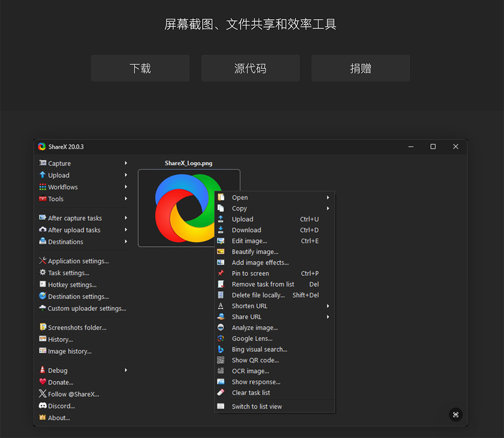This screenshot has height=438, width=504.
Task: Click the After upload tasks cloud icon
Action: coord(42,229)
